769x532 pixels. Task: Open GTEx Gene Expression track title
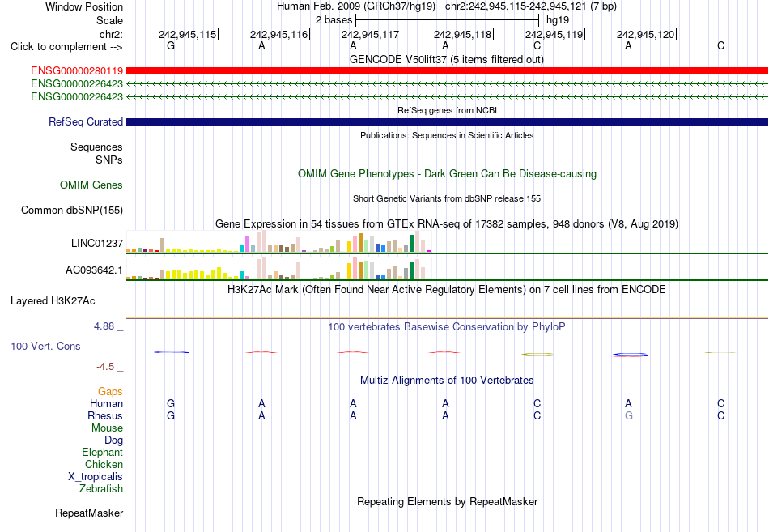pyautogui.click(x=447, y=224)
